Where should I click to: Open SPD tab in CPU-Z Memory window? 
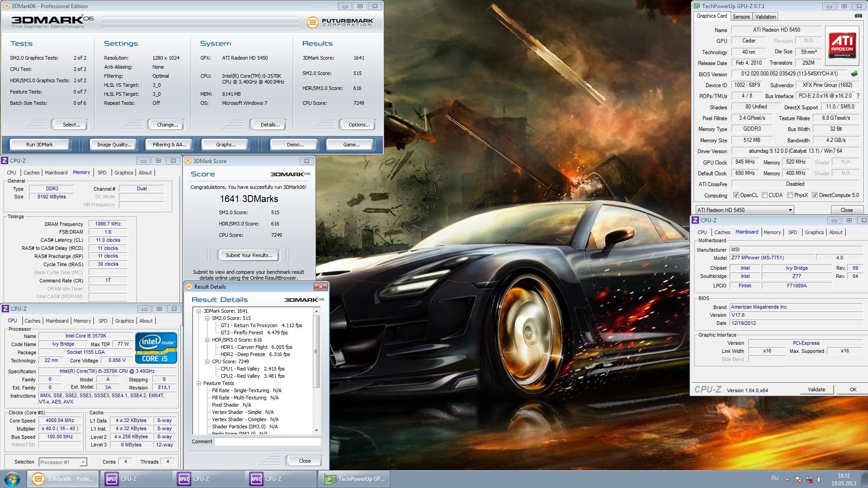pyautogui.click(x=102, y=173)
